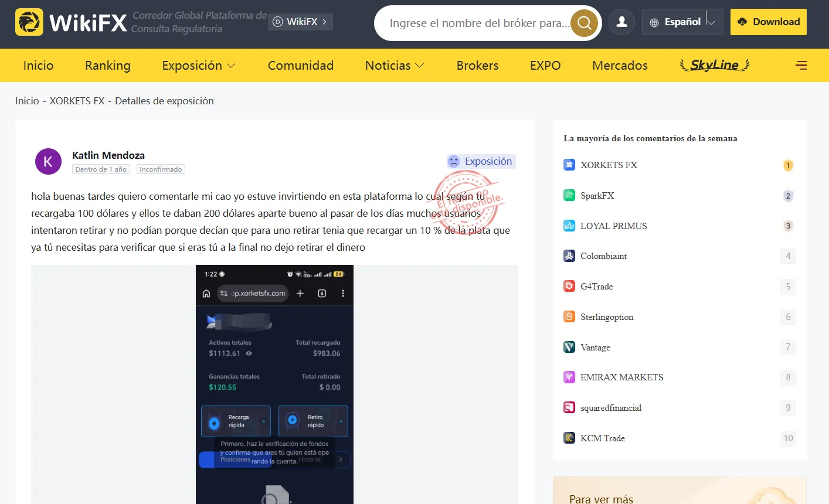Click the Katlin Mendoza author name
This screenshot has width=829, height=504.
click(108, 155)
